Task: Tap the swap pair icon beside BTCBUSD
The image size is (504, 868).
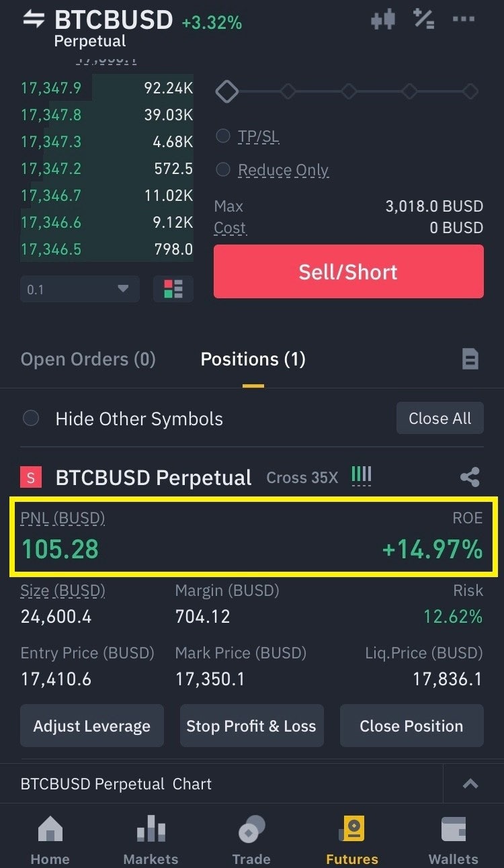Action: (x=33, y=19)
